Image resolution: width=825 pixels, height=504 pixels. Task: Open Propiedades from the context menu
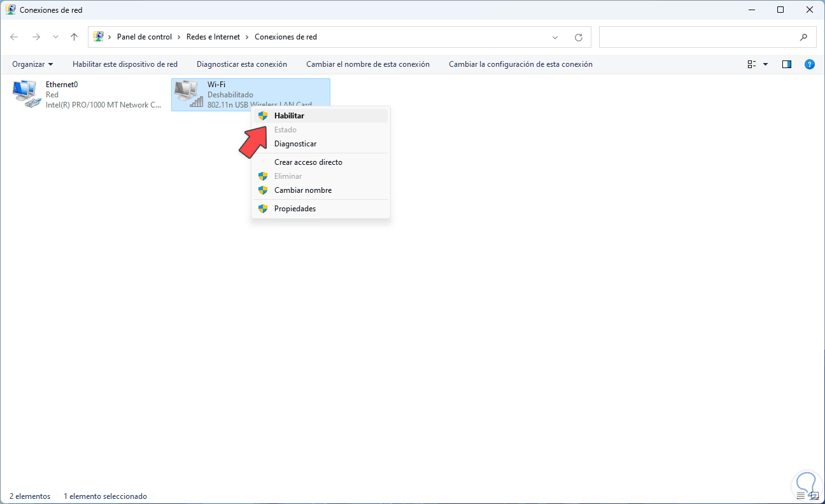coord(321,209)
